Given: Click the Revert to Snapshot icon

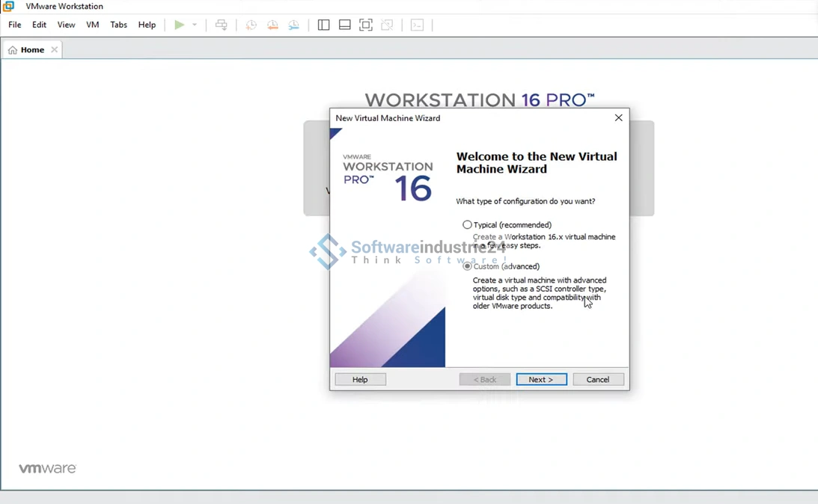Looking at the screenshot, I should 272,25.
